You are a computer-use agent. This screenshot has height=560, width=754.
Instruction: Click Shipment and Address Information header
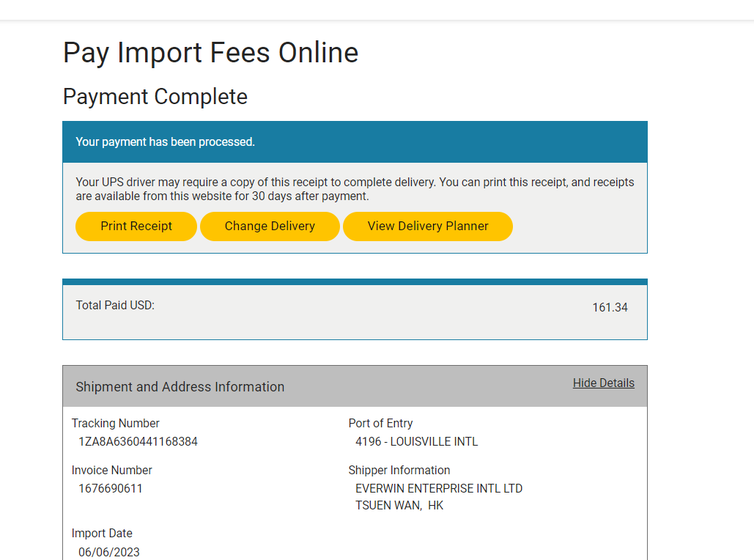click(180, 387)
